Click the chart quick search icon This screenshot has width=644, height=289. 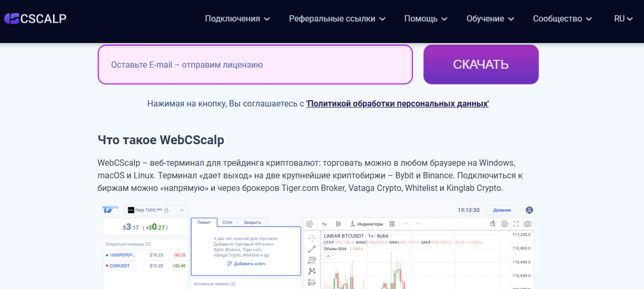point(493,224)
